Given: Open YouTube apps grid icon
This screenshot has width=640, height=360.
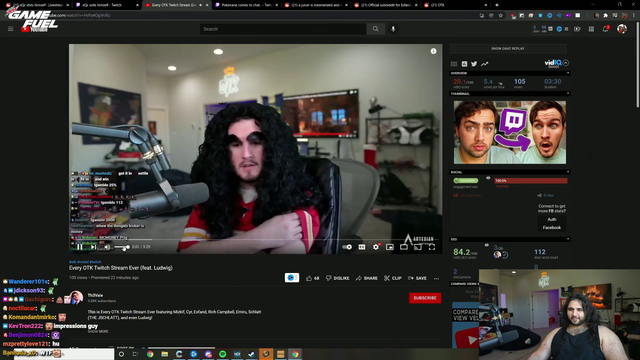Looking at the screenshot, I should click(591, 29).
